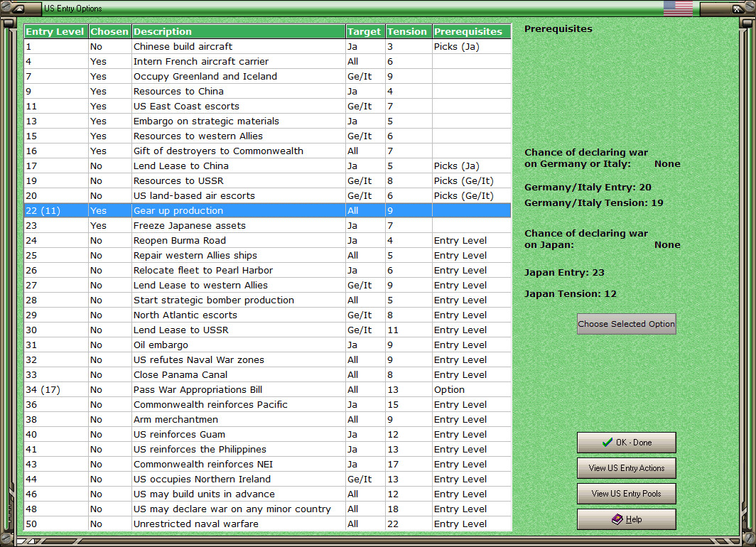Viewport: 756px width, 547px height.
Task: Open View US Entry Pools
Action: pos(626,494)
